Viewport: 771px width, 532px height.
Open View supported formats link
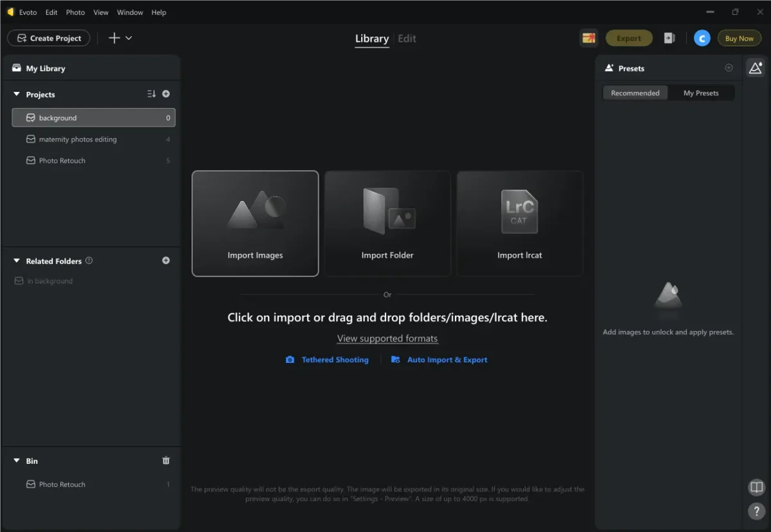387,339
